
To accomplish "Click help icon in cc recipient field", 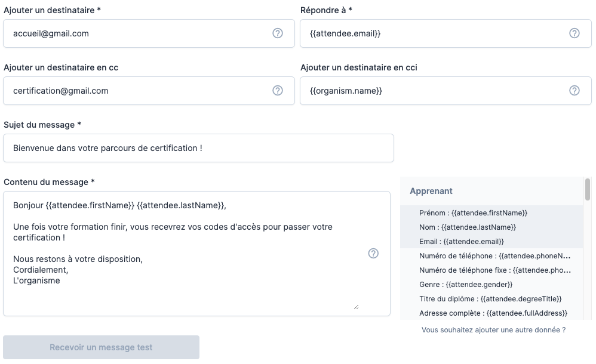I will coord(278,91).
